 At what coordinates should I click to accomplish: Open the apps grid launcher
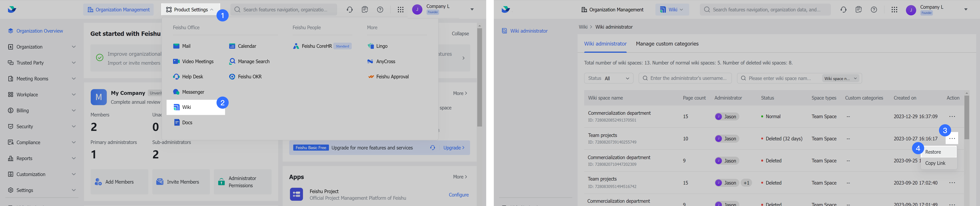(x=401, y=9)
